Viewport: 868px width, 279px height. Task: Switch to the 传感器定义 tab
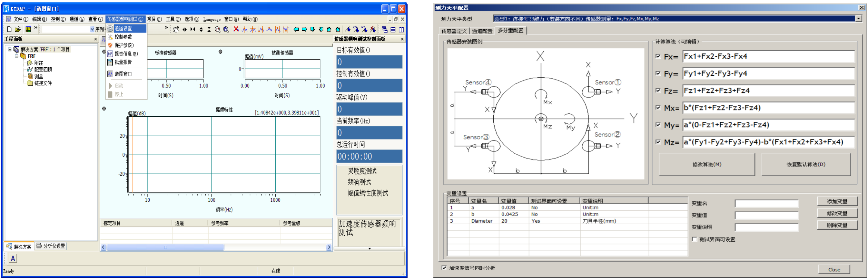point(454,31)
